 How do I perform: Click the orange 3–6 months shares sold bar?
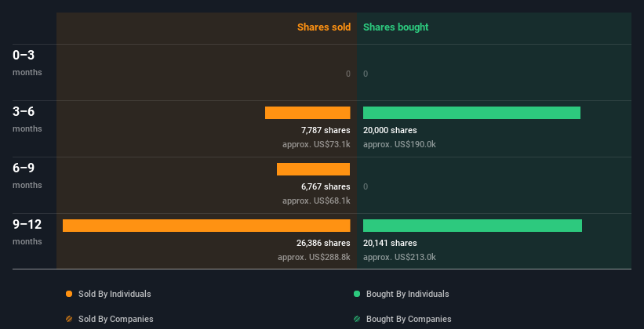pyautogui.click(x=307, y=113)
